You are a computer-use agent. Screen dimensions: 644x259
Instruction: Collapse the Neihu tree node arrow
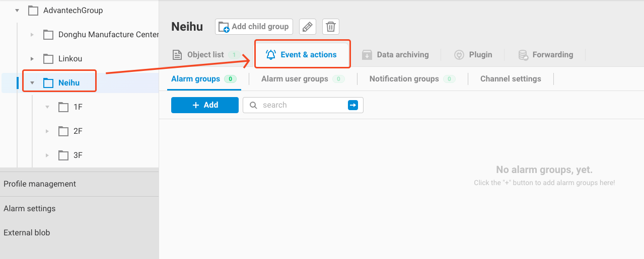click(x=32, y=83)
